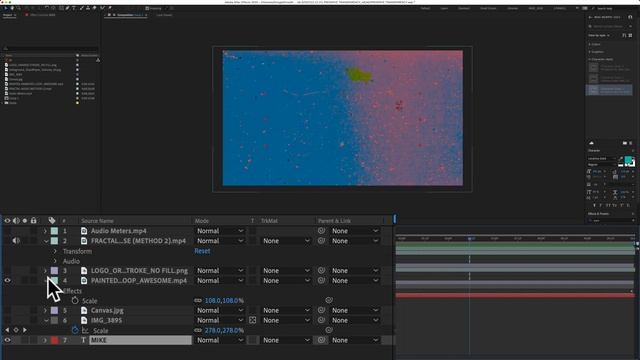The height and width of the screenshot is (360, 640).
Task: Expand Canvas.jpg layer properties
Action: coord(45,310)
